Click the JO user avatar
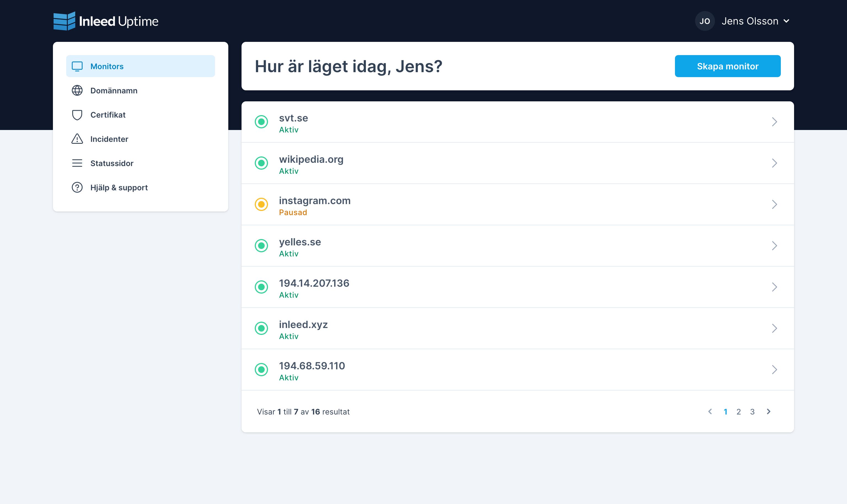The image size is (847, 504). [704, 21]
